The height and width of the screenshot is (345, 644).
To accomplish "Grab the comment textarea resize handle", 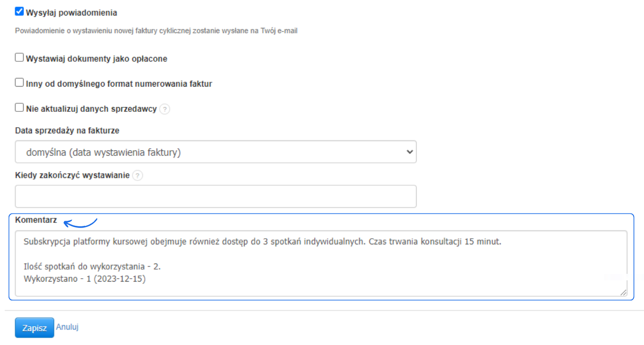I will (x=623, y=292).
